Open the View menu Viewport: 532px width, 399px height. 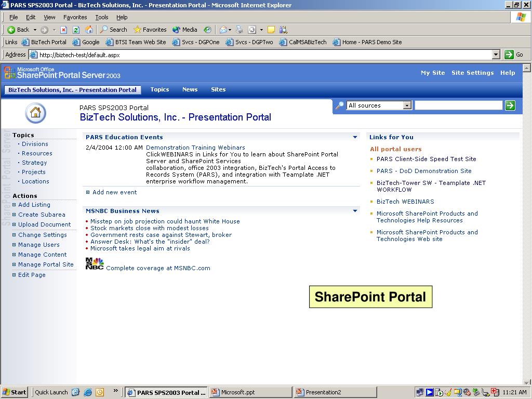coord(49,17)
